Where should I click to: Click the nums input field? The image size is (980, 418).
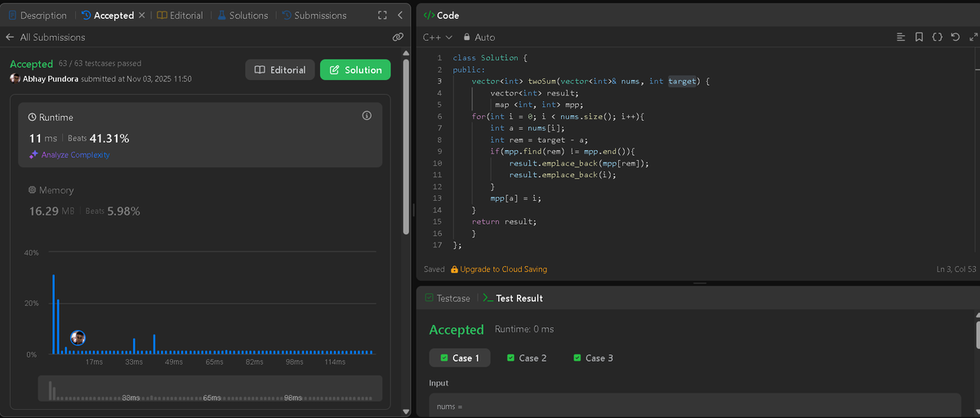695,406
